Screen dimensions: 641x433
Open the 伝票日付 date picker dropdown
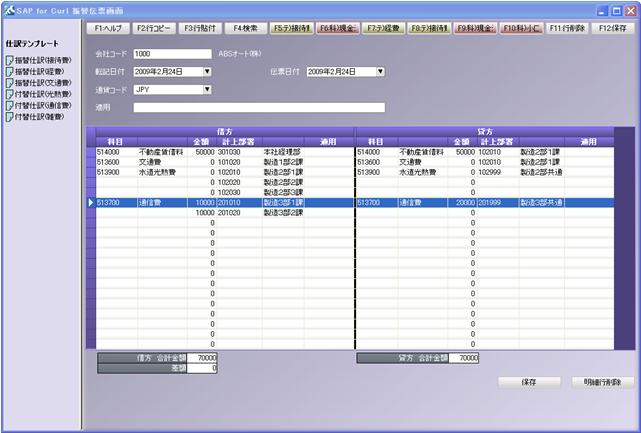pyautogui.click(x=380, y=72)
